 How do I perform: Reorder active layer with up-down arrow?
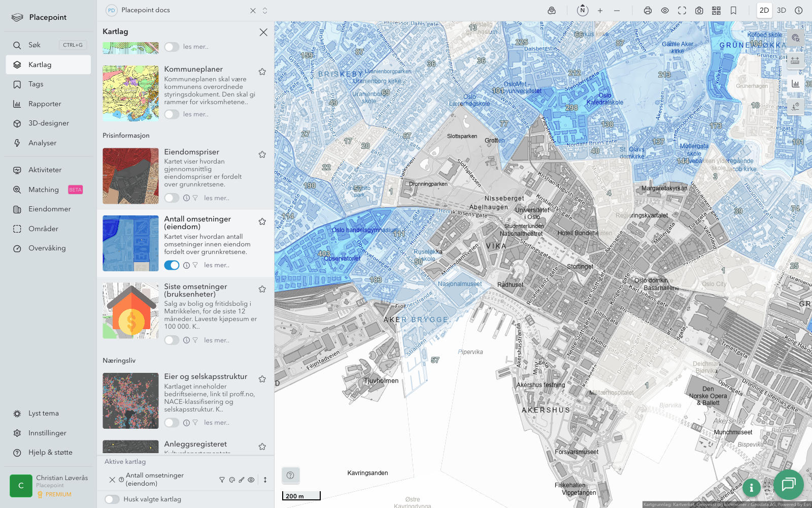(x=265, y=480)
